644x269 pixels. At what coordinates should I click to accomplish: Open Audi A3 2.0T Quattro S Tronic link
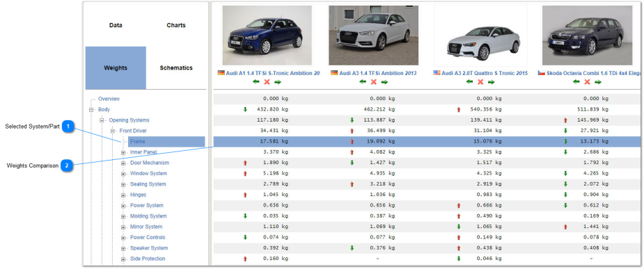[x=485, y=73]
